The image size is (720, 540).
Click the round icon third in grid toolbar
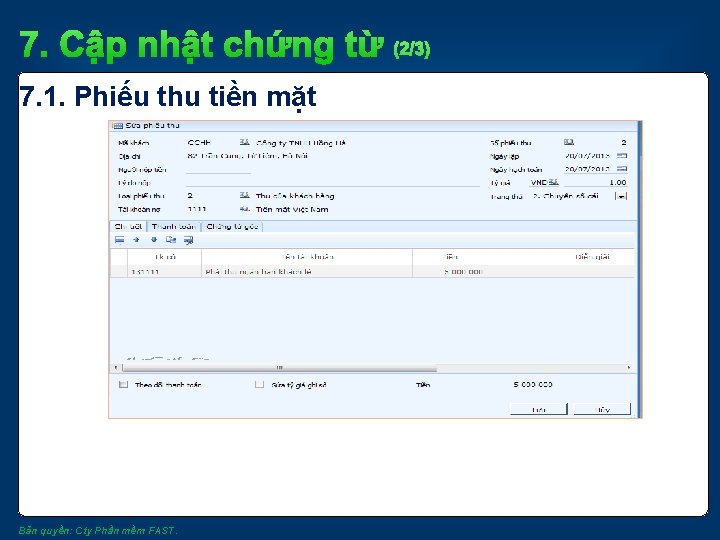154,240
